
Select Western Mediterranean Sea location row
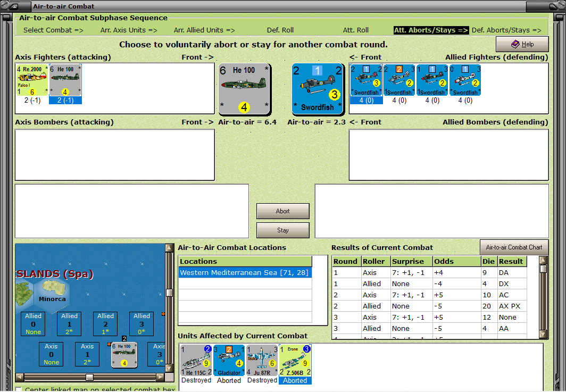245,272
